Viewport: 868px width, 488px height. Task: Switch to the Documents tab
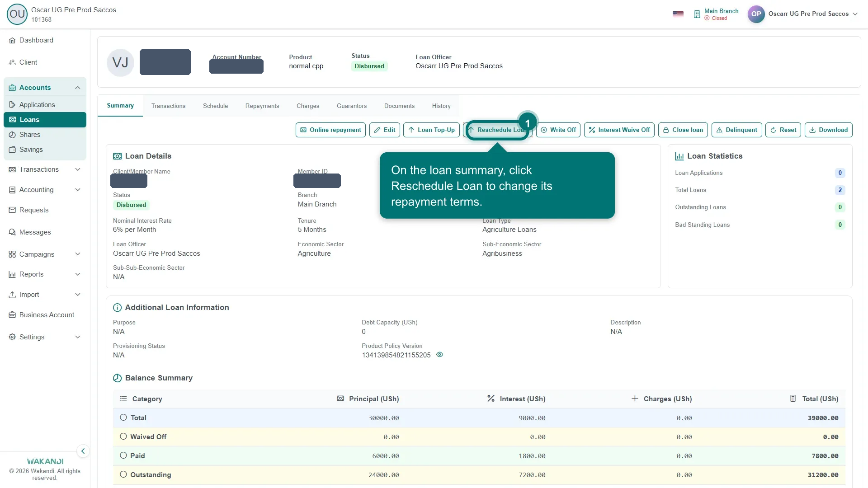(x=399, y=106)
